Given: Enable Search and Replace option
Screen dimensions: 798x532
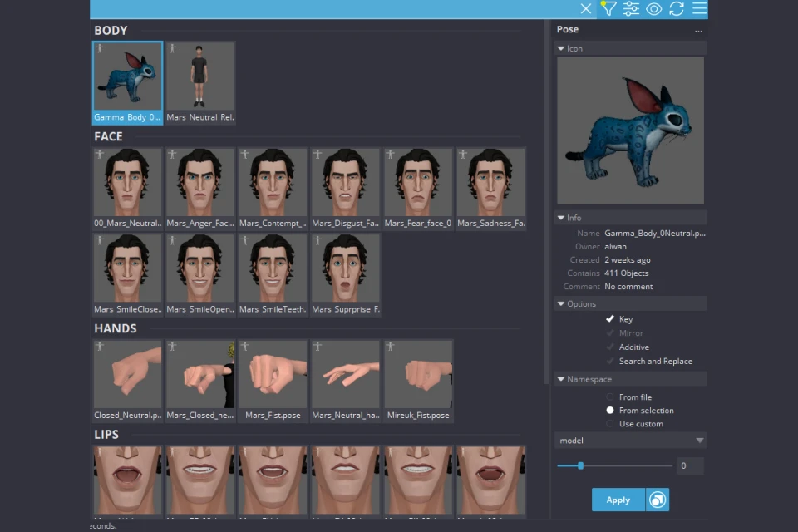Looking at the screenshot, I should [610, 362].
